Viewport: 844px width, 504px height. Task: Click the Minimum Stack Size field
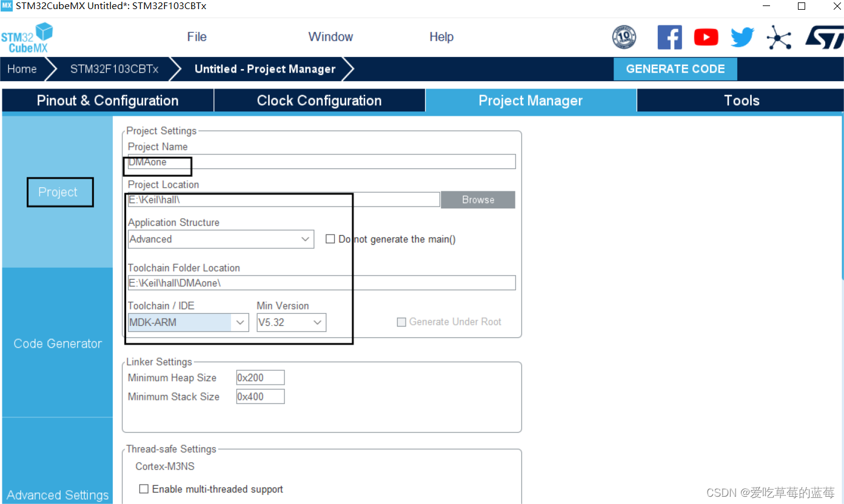[x=260, y=397]
